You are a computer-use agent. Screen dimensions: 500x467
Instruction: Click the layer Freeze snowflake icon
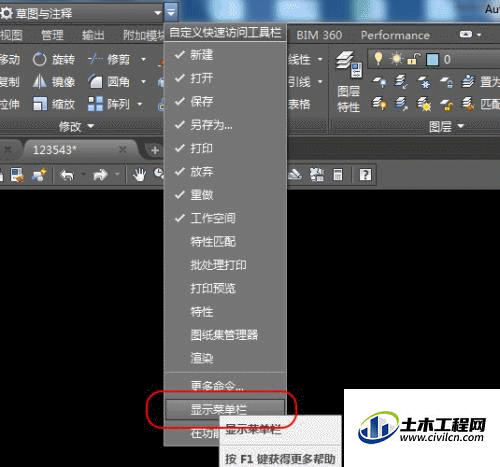pyautogui.click(x=424, y=82)
